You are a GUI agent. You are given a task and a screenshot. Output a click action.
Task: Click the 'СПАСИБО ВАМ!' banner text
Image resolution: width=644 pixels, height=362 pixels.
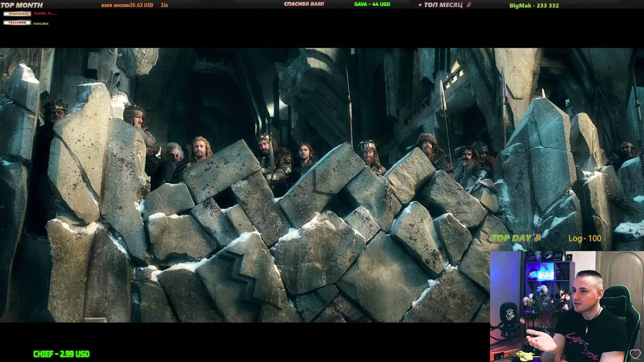tap(304, 4)
